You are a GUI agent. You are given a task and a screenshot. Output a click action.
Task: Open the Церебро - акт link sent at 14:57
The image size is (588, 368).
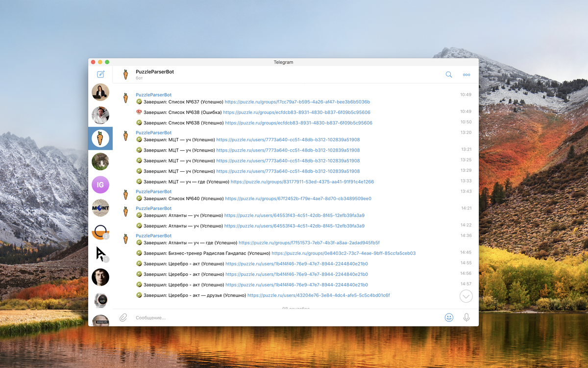[296, 285]
